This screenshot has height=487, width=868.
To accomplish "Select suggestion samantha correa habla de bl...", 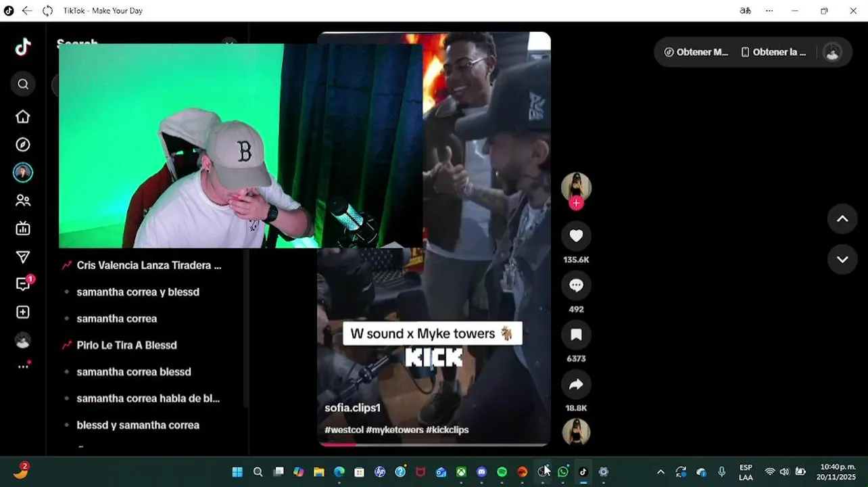I will coord(148,398).
